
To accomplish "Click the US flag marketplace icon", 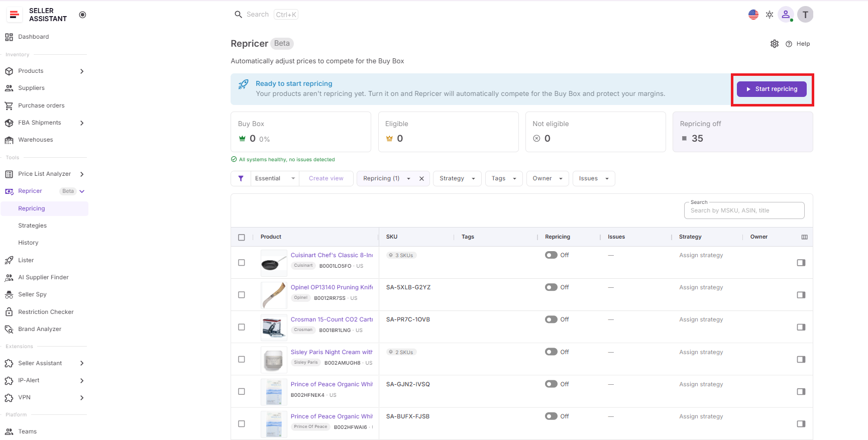I will (753, 15).
